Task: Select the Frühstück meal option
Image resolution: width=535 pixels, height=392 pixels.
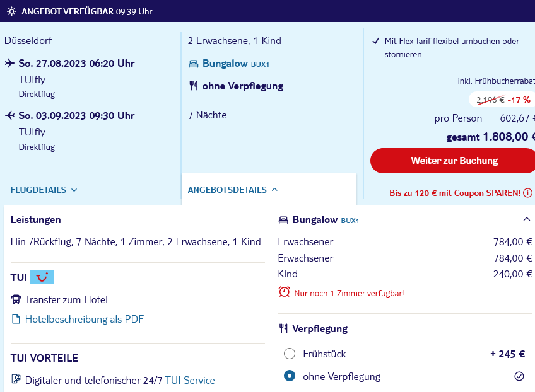Action: [x=290, y=354]
